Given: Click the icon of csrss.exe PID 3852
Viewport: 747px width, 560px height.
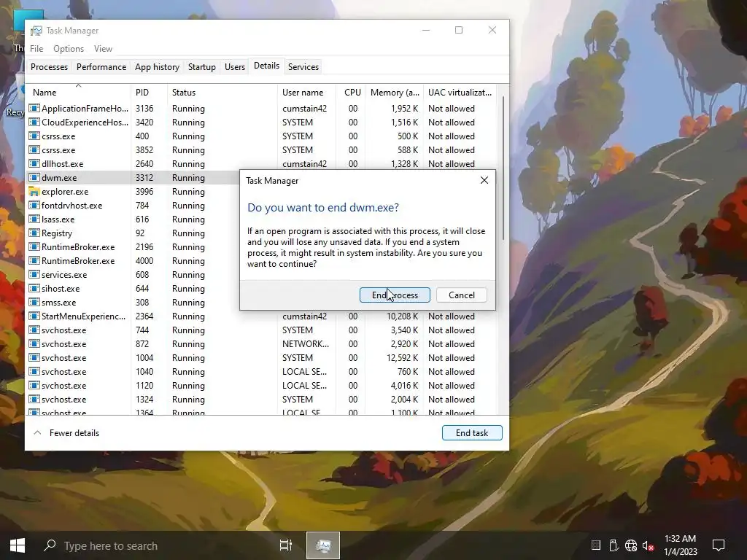Looking at the screenshot, I should [x=34, y=149].
